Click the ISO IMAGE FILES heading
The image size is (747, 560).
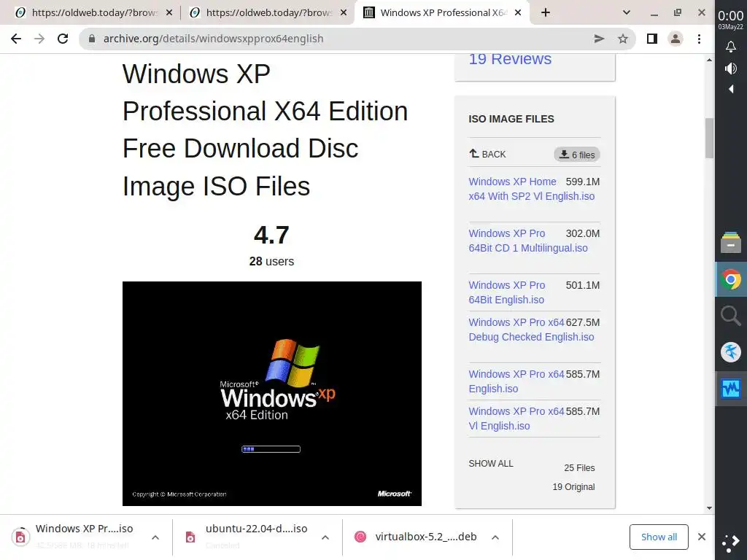point(511,119)
